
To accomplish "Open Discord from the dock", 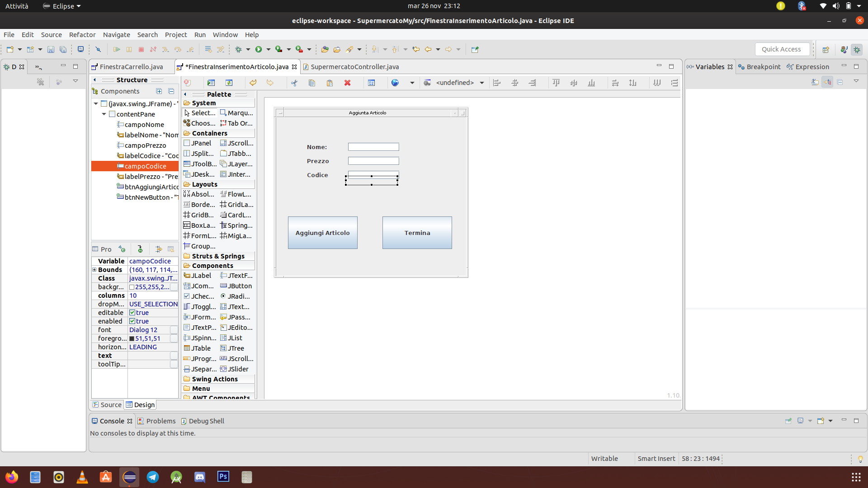I will click(x=200, y=477).
